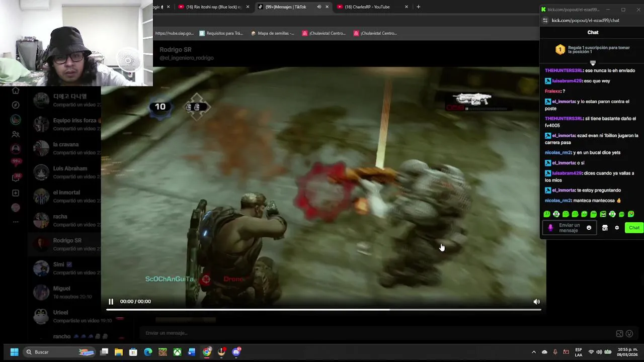Click gift subscription position 1 banner

coord(593,50)
